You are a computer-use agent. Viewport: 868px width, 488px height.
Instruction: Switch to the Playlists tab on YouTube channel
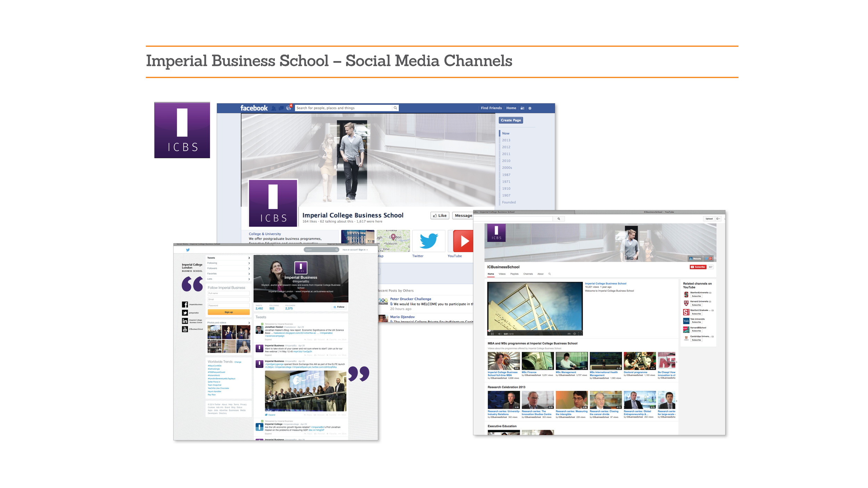point(514,274)
